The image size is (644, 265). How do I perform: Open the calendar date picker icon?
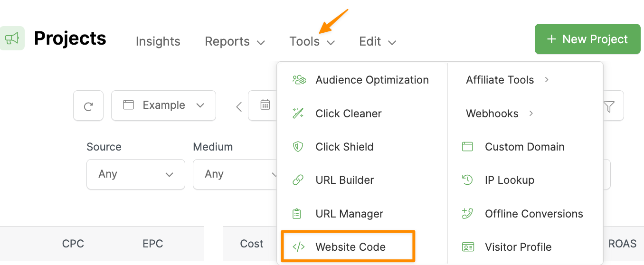265,105
